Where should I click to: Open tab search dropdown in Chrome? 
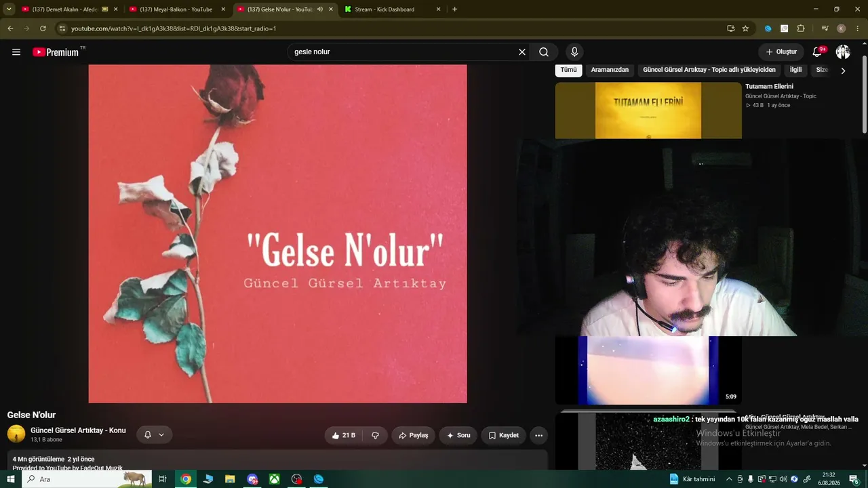coord(9,9)
